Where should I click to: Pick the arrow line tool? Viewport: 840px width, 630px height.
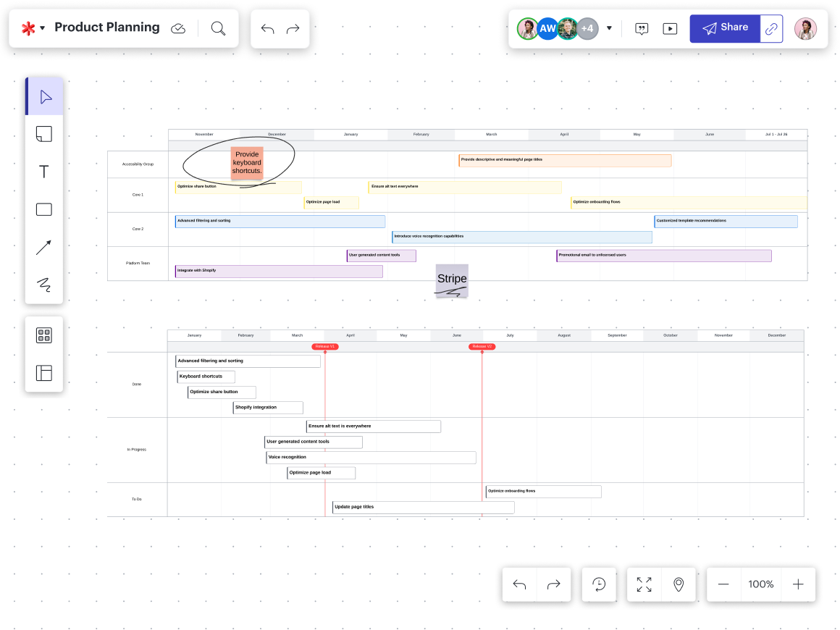pyautogui.click(x=44, y=248)
